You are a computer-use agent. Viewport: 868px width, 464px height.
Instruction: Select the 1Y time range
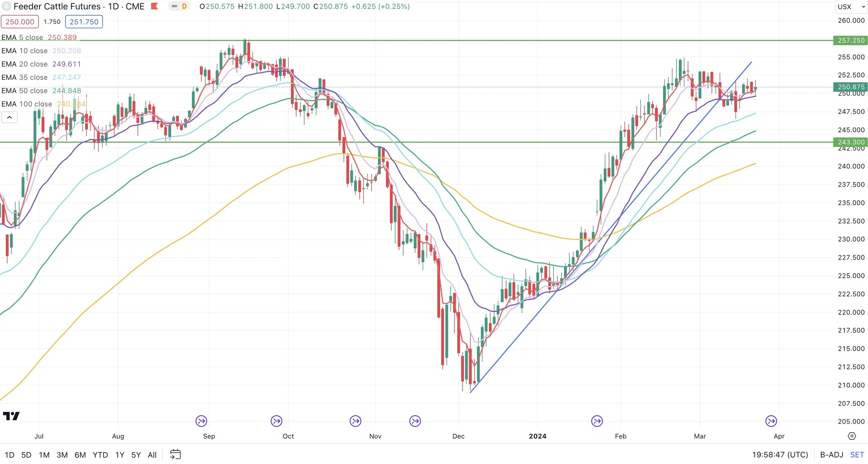119,455
